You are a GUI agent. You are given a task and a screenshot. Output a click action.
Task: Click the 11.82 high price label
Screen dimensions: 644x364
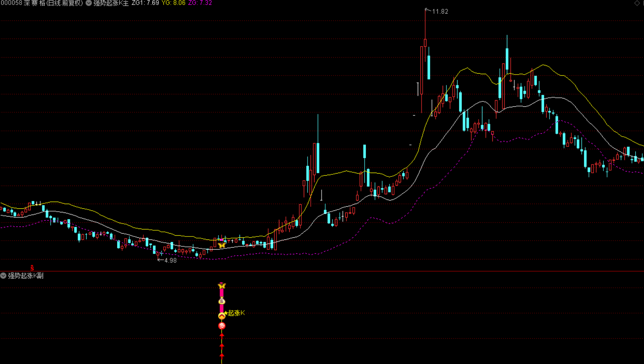tap(440, 12)
